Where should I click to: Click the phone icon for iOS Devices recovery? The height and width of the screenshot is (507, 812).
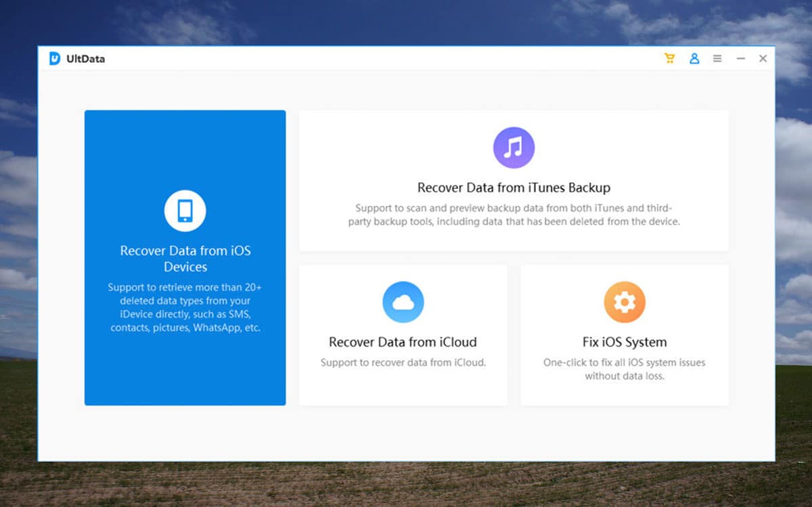(x=185, y=211)
